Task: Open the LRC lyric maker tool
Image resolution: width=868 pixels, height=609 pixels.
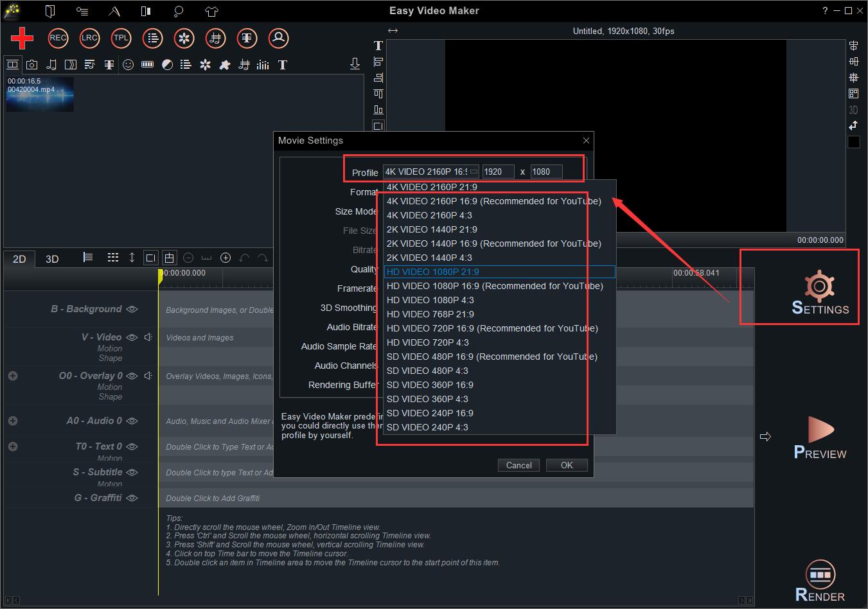Action: [x=89, y=38]
